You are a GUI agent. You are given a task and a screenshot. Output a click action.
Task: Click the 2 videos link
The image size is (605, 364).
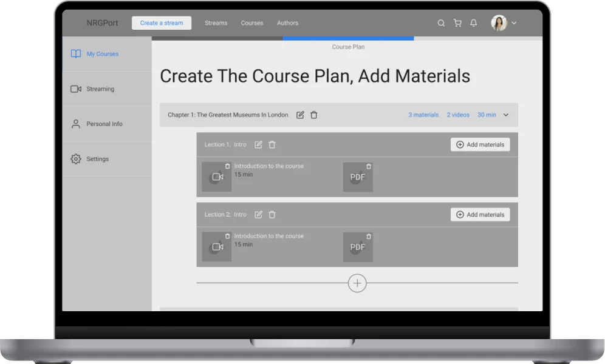pyautogui.click(x=458, y=115)
